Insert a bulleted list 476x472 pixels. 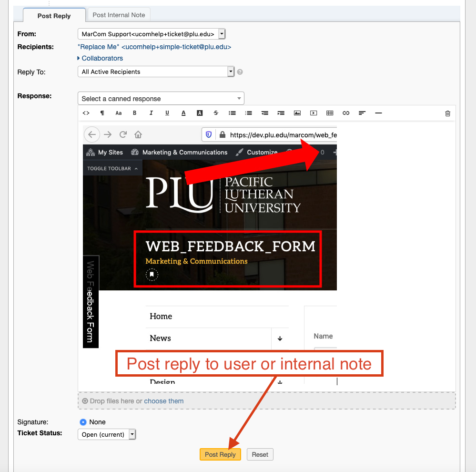(x=232, y=113)
